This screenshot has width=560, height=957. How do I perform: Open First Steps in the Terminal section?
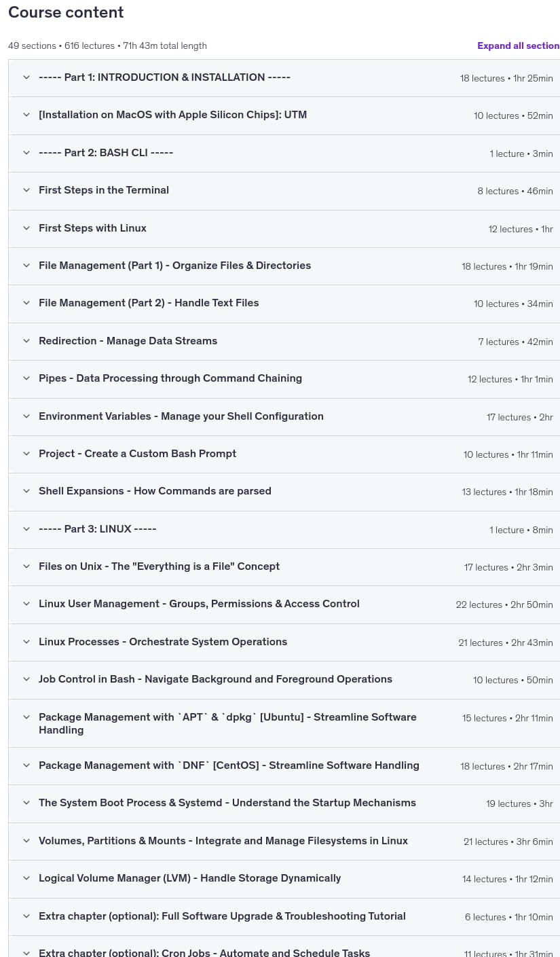(284, 191)
